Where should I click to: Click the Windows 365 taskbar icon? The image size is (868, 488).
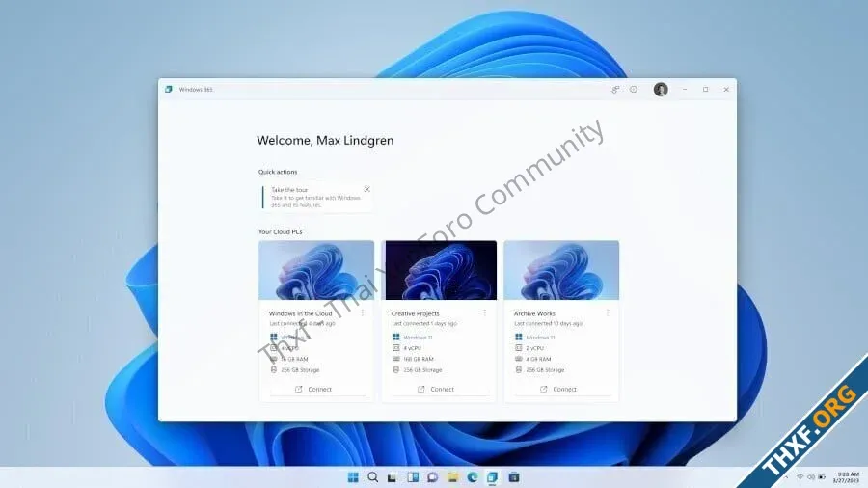coord(492,477)
